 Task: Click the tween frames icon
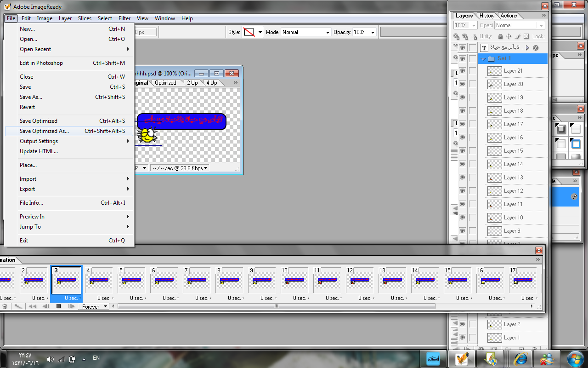point(18,306)
